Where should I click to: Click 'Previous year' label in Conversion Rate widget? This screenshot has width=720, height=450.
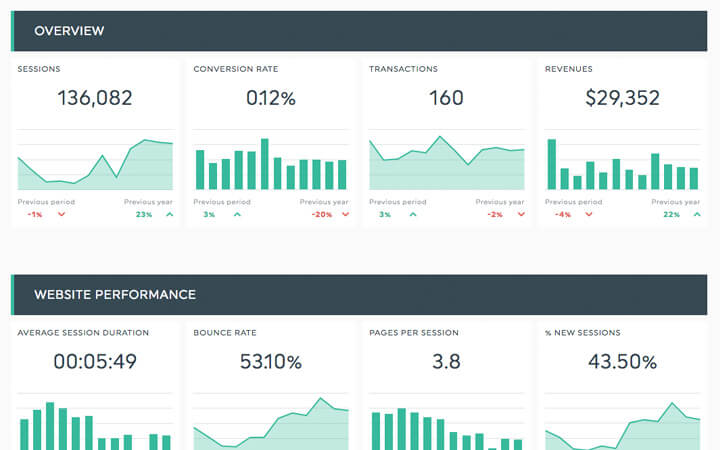coord(324,202)
